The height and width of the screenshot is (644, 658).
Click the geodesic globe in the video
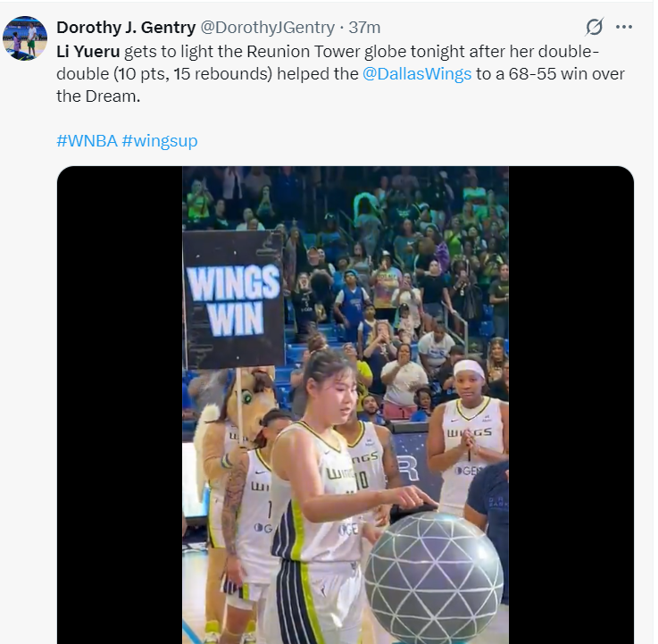coord(434,576)
